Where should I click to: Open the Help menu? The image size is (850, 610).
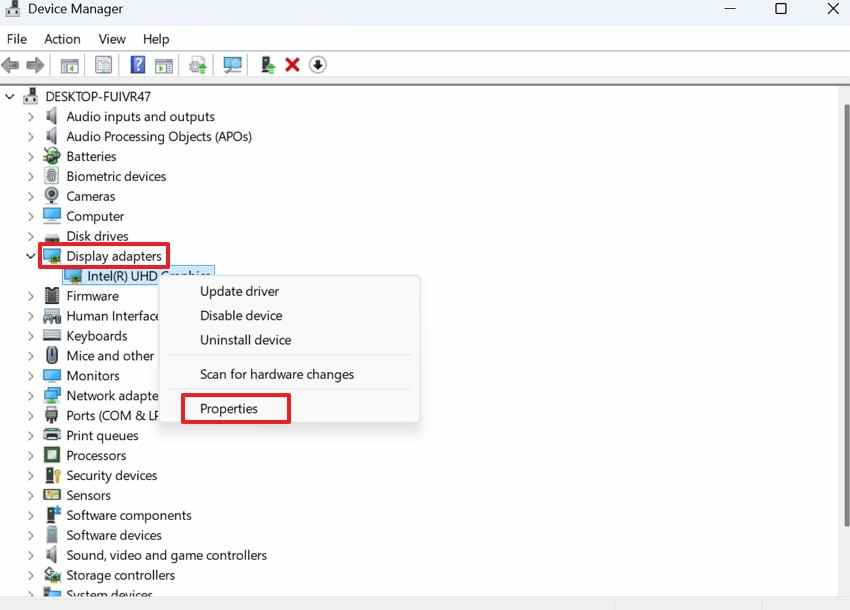[x=156, y=39]
